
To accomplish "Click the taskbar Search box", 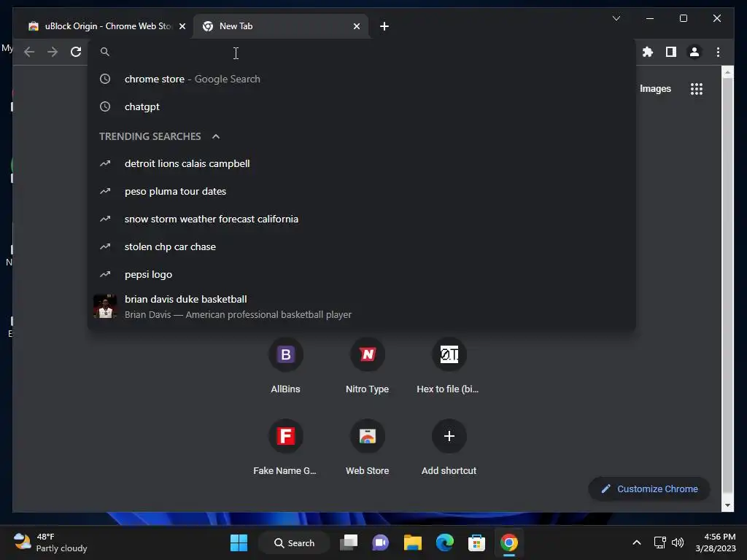I will click(x=294, y=542).
